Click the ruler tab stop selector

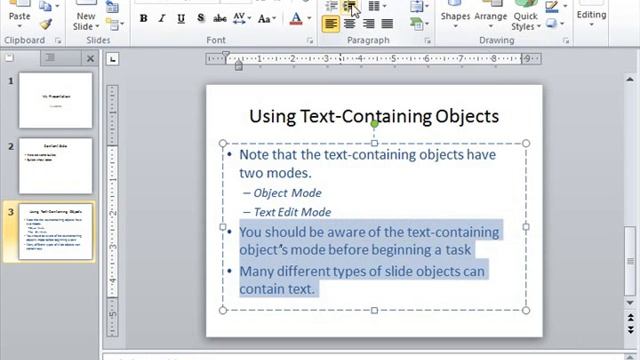pyautogui.click(x=112, y=59)
